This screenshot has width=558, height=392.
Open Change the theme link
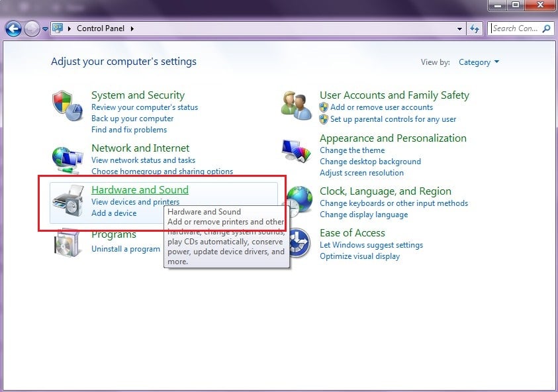tap(352, 150)
